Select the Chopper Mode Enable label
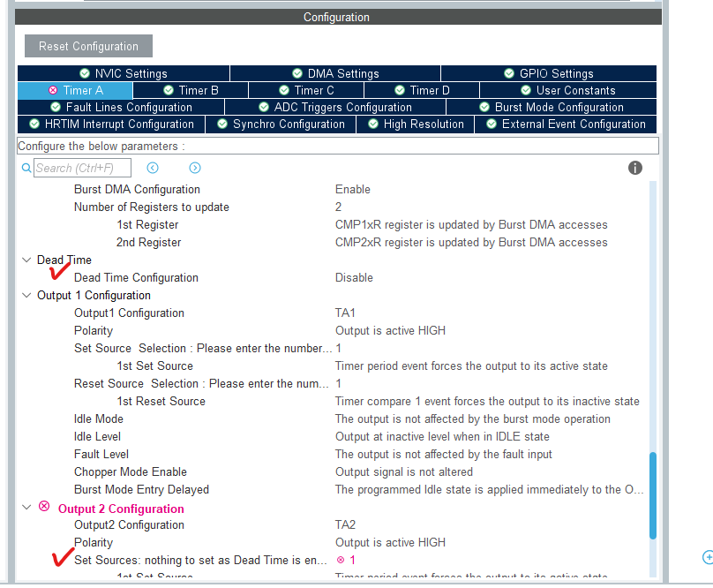Image resolution: width=713 pixels, height=588 pixels. coord(131,472)
